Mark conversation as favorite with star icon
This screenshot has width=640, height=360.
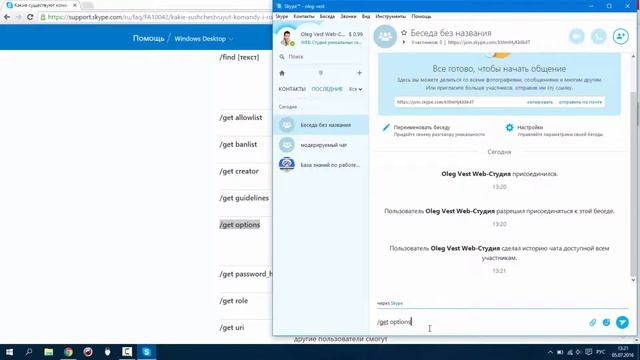click(x=404, y=33)
